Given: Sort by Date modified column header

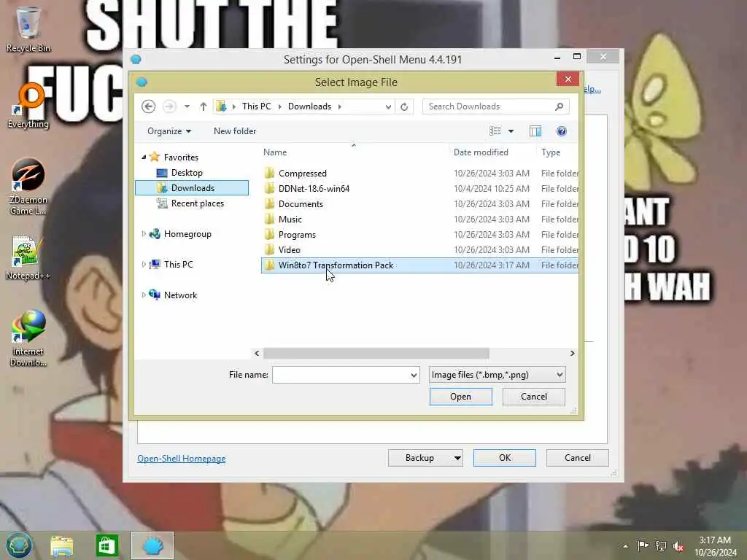Looking at the screenshot, I should 481,152.
